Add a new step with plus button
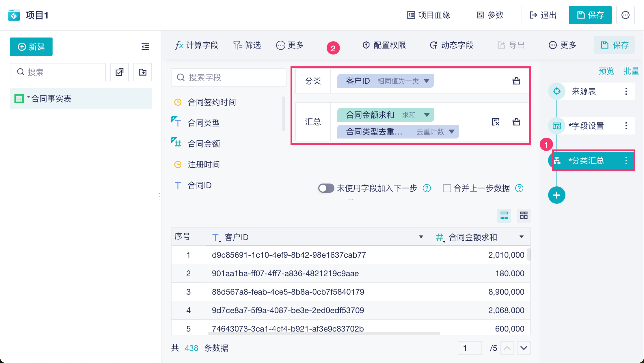The height and width of the screenshot is (363, 644). [556, 195]
